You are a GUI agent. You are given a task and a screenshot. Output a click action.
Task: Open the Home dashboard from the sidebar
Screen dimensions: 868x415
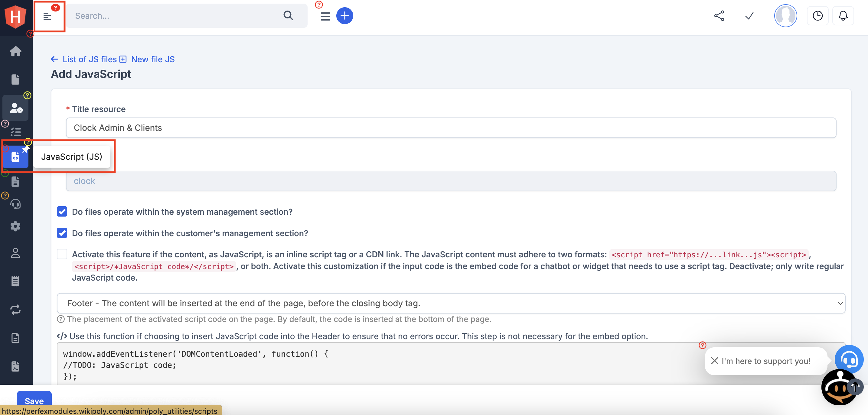pos(15,51)
